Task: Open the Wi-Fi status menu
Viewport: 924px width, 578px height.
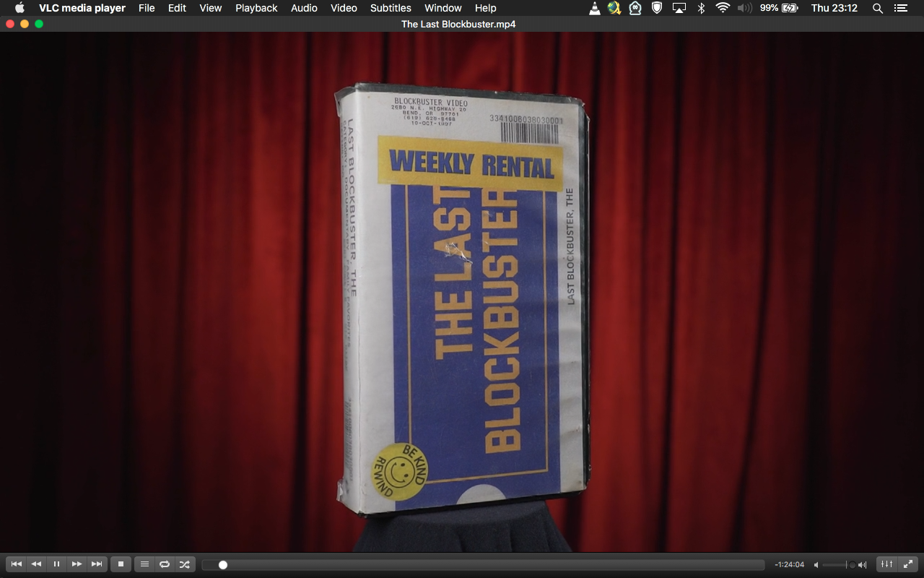Action: coord(723,8)
